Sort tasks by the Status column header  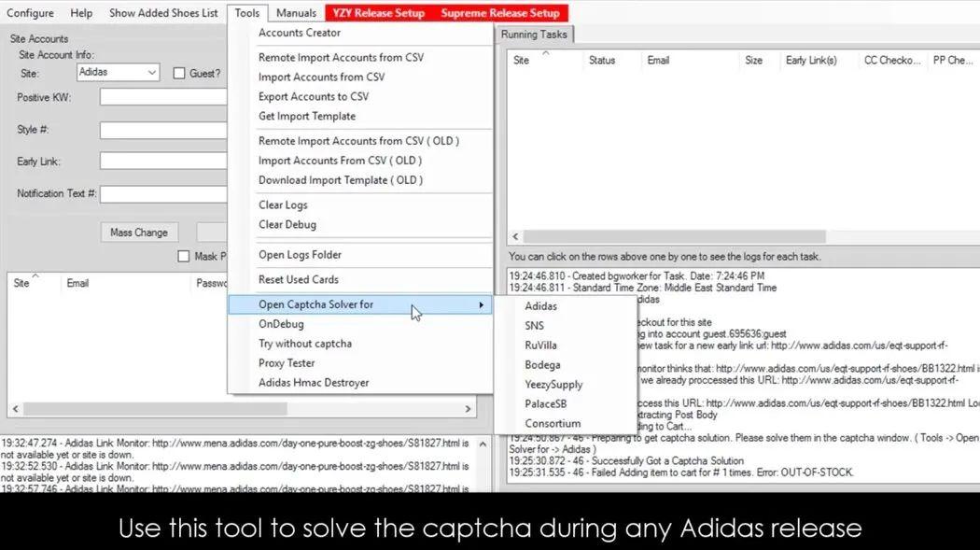[602, 60]
